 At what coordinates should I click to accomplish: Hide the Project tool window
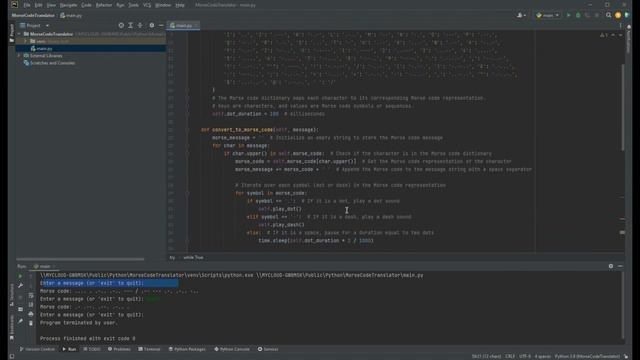point(161,25)
